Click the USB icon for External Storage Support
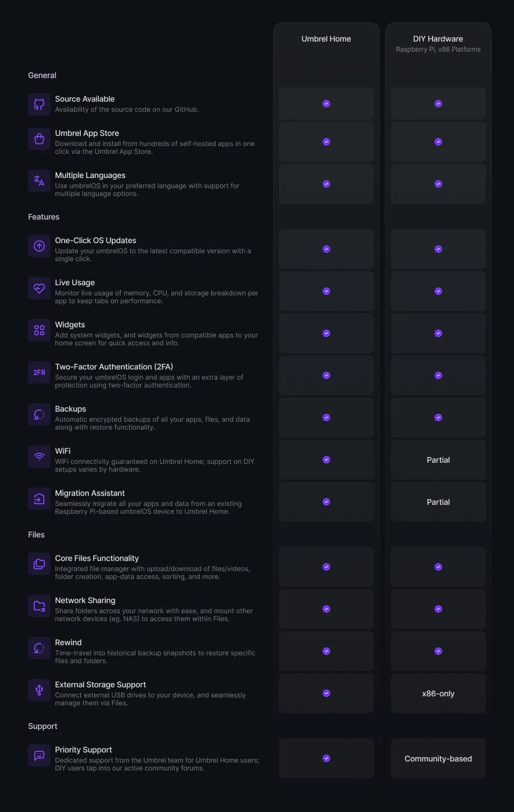This screenshot has width=514, height=812. click(39, 690)
